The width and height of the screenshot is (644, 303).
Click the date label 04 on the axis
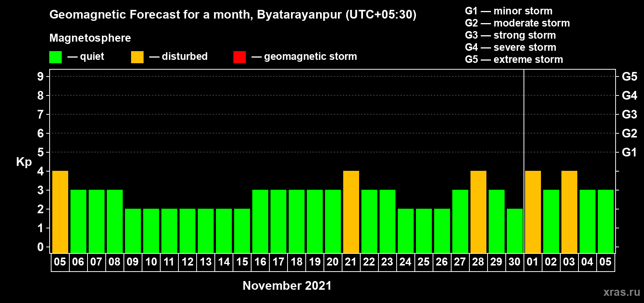pos(588,262)
